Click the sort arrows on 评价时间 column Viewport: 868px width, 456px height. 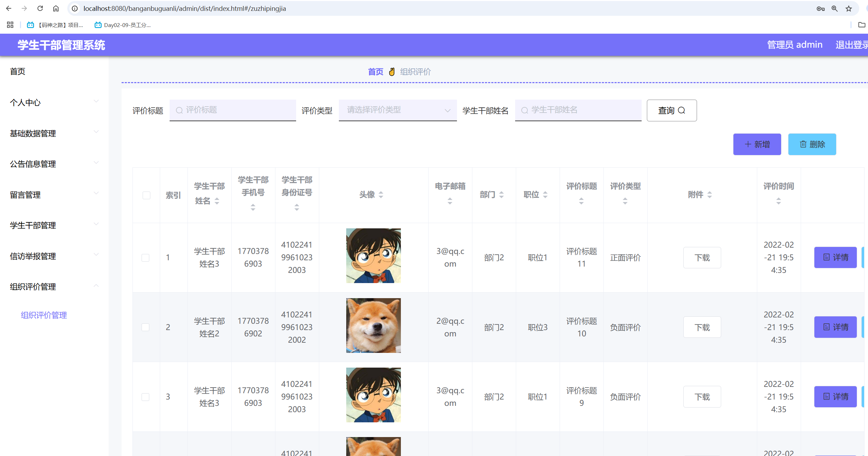coord(779,201)
